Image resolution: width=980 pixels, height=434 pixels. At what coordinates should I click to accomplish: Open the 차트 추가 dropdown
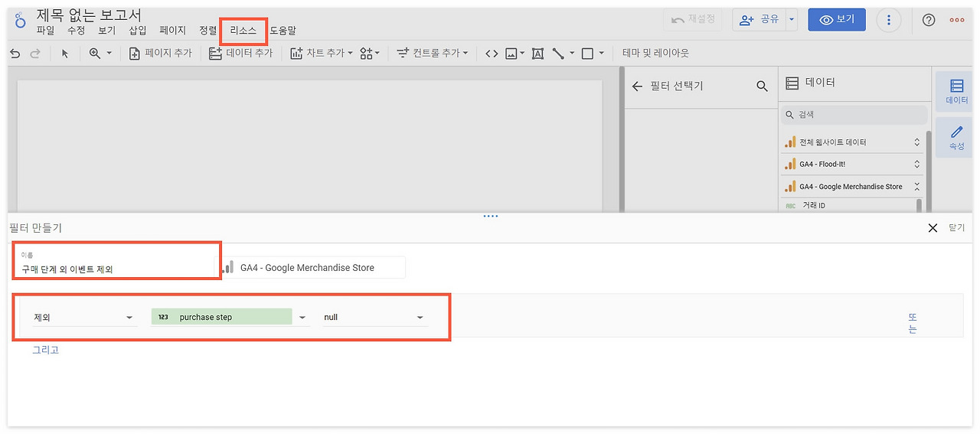(321, 54)
